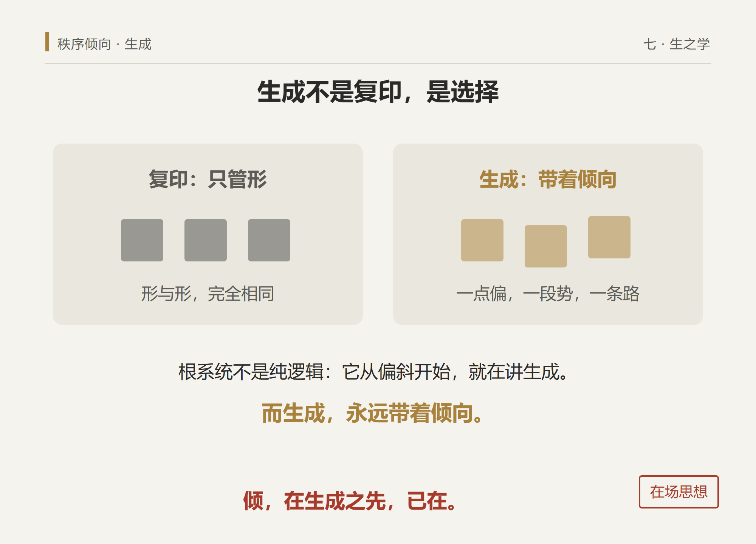This screenshot has width=756, height=544.
Task: Click the caption 一点偏,一段势,一条路
Action: [548, 294]
